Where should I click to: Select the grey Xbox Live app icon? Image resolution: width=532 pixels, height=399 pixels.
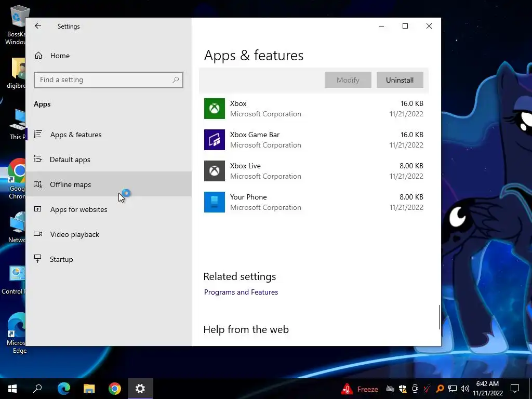pyautogui.click(x=215, y=171)
